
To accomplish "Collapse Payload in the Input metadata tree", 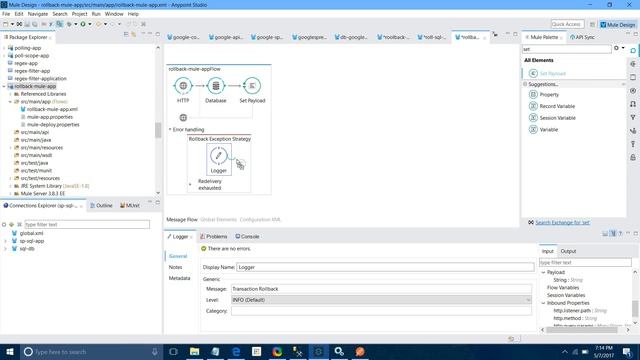I will pos(543,272).
